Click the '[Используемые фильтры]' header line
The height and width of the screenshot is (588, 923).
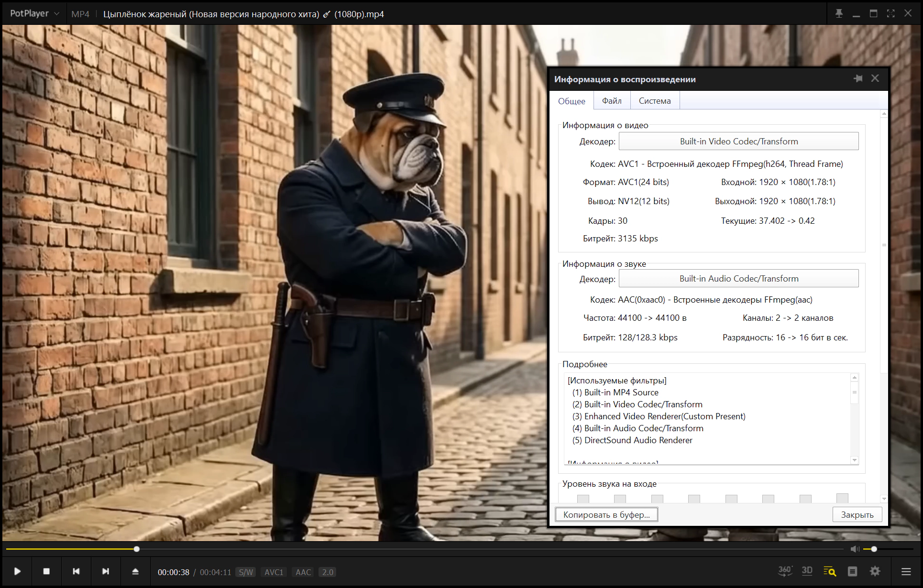click(617, 381)
